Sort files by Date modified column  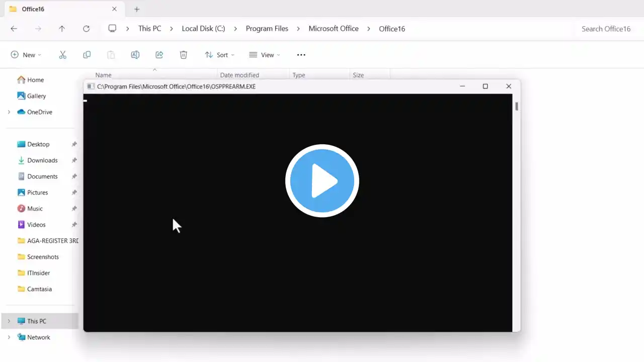(239, 75)
